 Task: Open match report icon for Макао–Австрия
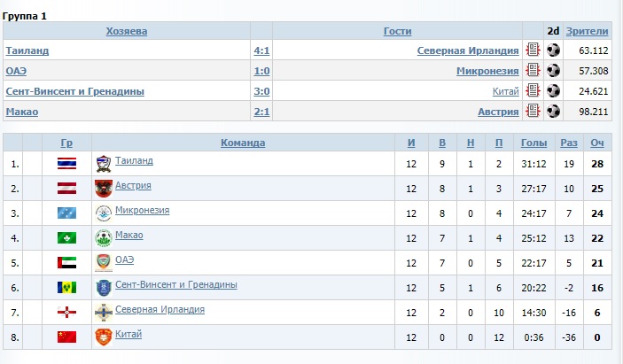coord(533,111)
